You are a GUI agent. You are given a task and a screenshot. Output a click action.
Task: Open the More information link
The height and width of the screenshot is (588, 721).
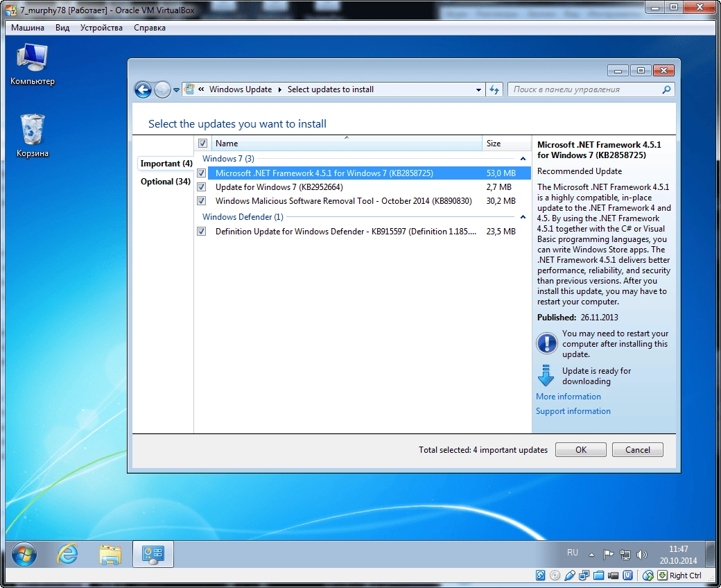coord(568,397)
